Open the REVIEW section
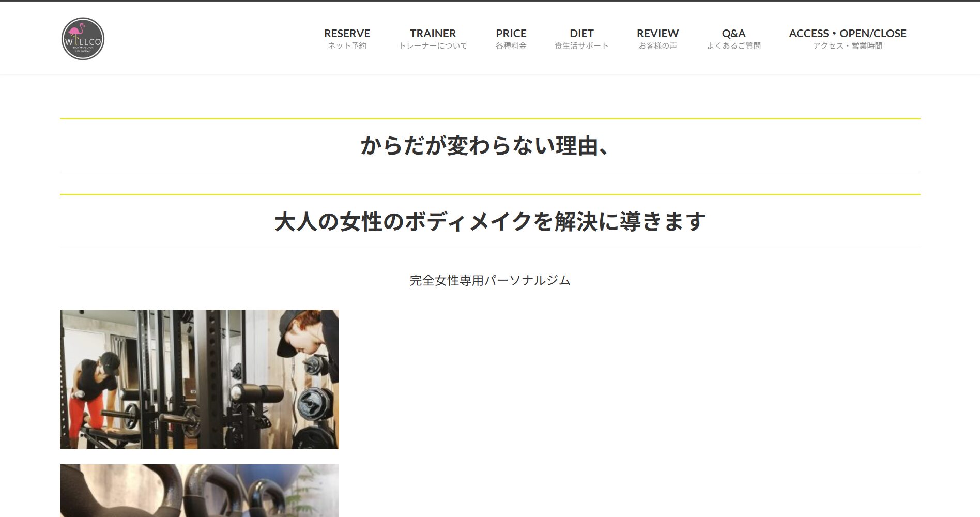 point(657,34)
